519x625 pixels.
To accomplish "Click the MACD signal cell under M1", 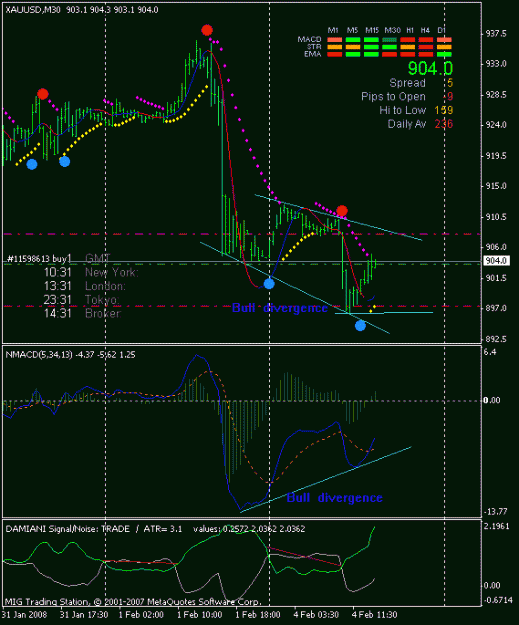I will click(334, 40).
